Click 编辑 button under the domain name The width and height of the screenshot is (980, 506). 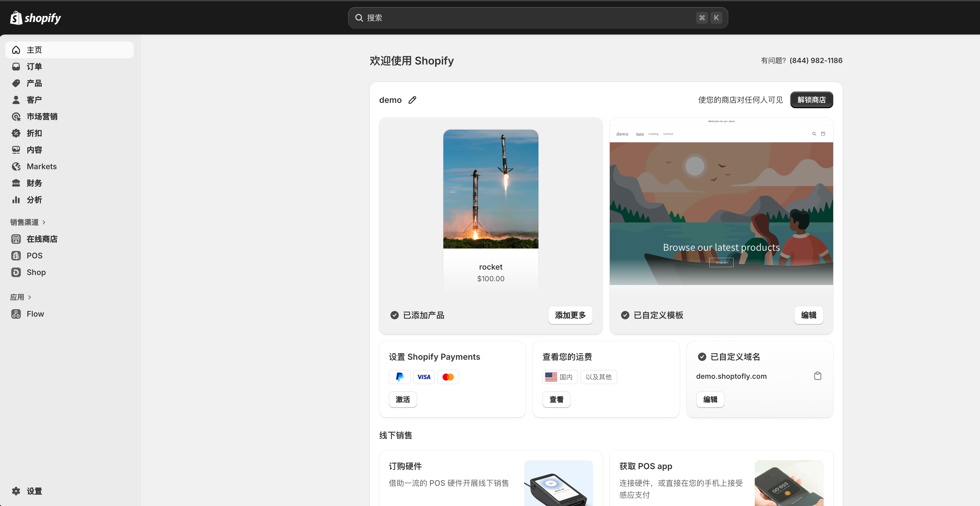point(710,399)
